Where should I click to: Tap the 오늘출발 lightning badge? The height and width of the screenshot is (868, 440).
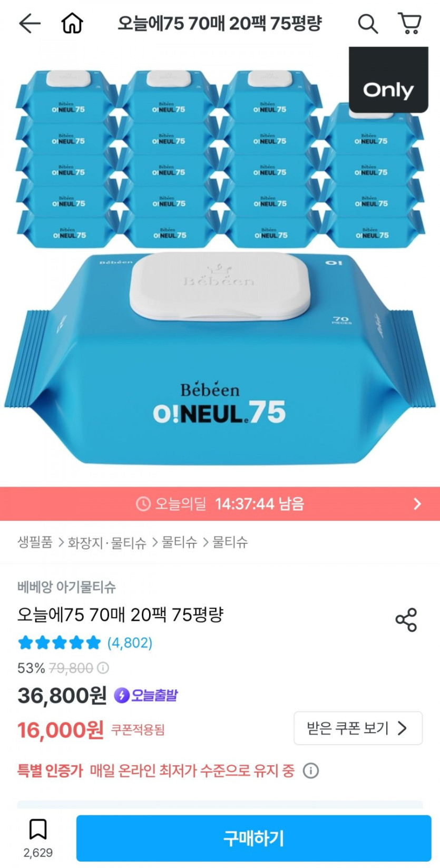coord(146,695)
